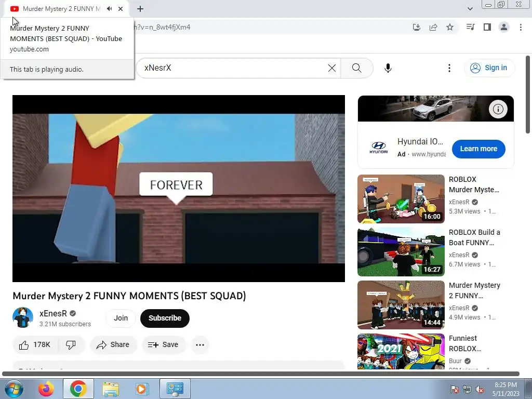Open Funniest ROBLOX... video title
The width and height of the screenshot is (532, 399).
[465, 343]
